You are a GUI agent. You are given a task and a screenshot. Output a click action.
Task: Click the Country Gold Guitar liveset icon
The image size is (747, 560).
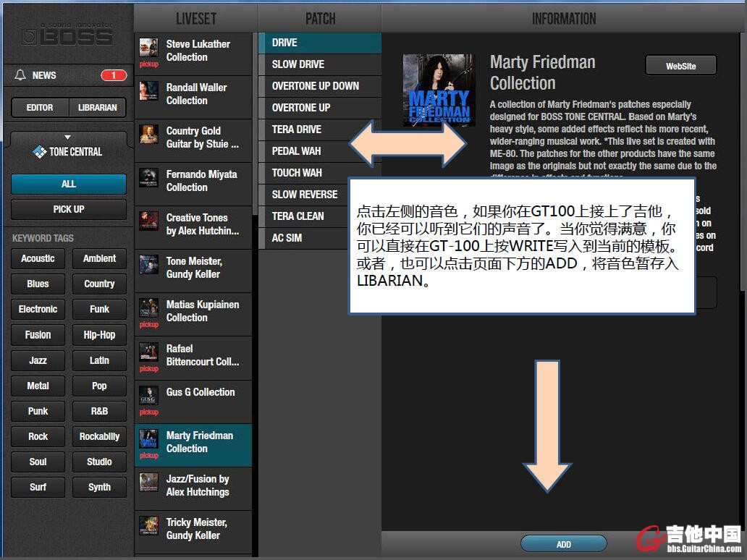(148, 135)
